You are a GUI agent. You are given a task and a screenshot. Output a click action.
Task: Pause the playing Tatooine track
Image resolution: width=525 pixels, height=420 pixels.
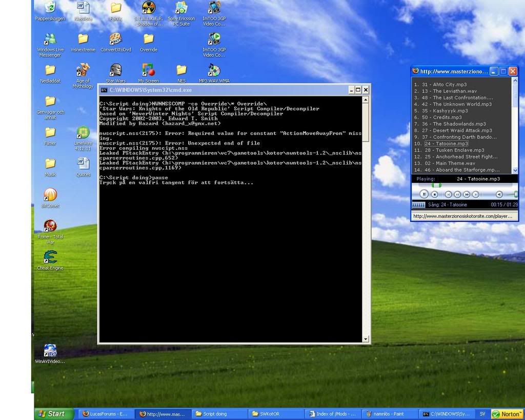pos(424,194)
